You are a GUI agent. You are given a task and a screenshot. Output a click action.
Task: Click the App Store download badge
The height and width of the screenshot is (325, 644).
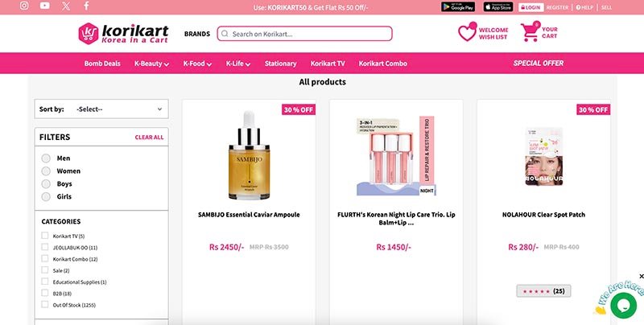[x=498, y=7]
